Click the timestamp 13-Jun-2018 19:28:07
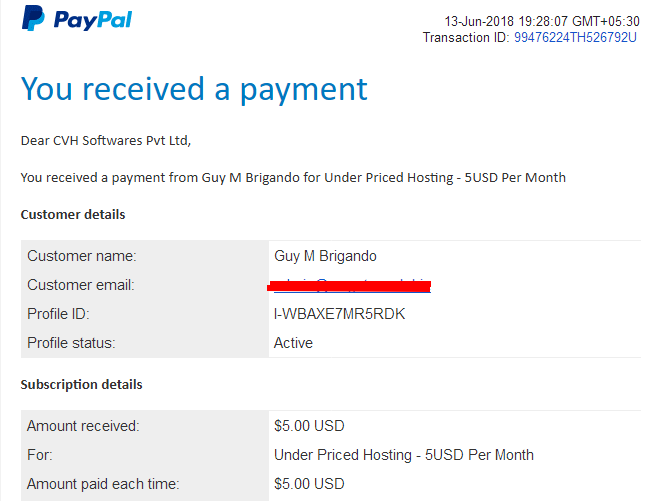 coord(506,21)
